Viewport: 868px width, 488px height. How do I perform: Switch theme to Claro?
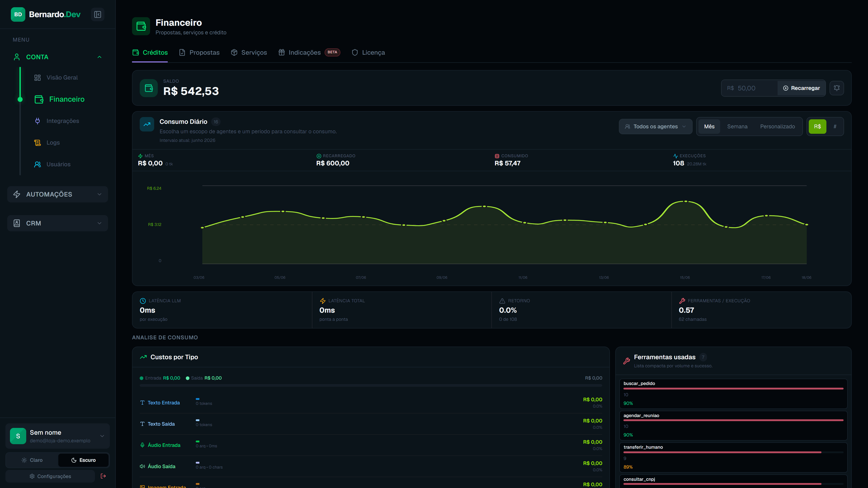point(32,460)
